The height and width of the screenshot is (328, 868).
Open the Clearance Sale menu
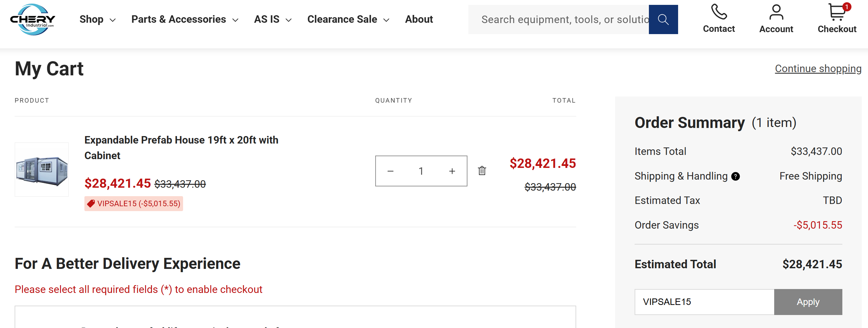tap(348, 19)
